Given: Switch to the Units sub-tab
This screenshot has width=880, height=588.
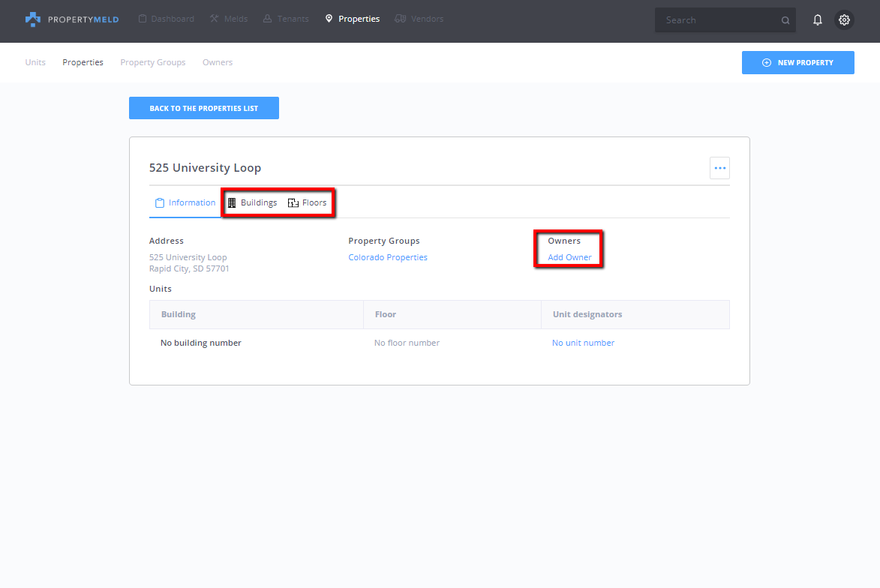Looking at the screenshot, I should click(x=35, y=63).
